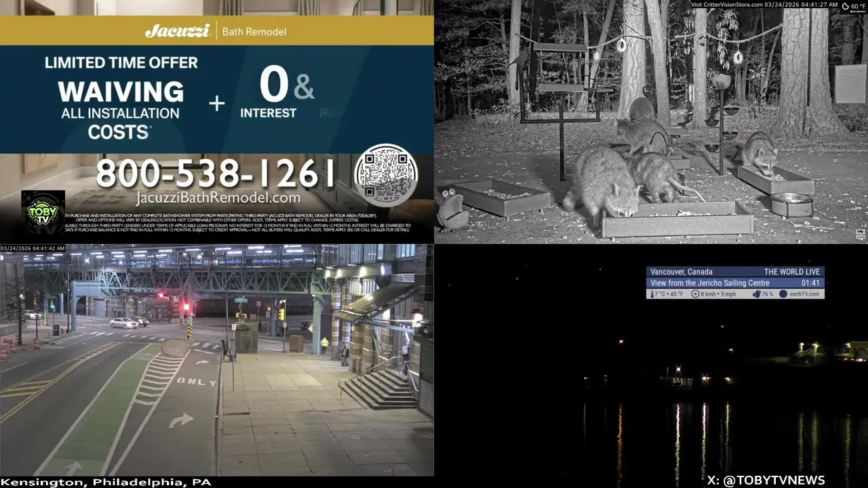This screenshot has height=488, width=868.
Task: Click the moon weather icon beside 60 °F
Action: (846, 6)
